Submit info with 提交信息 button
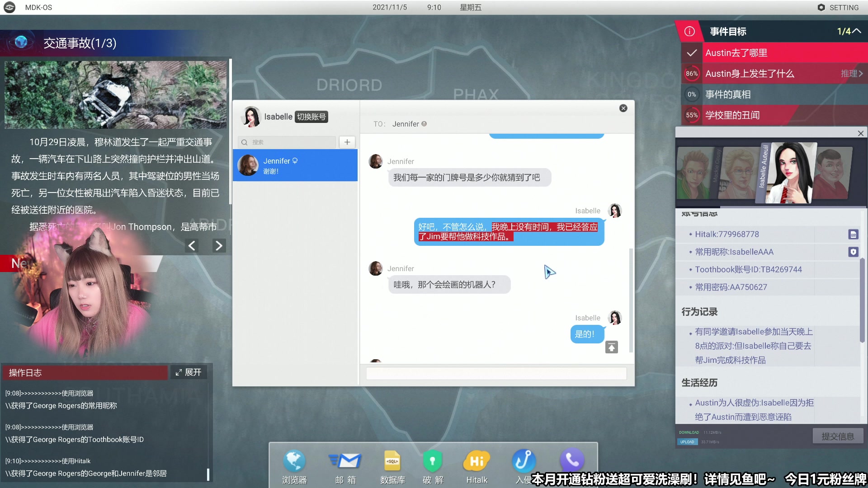The image size is (868, 488). coord(837,436)
